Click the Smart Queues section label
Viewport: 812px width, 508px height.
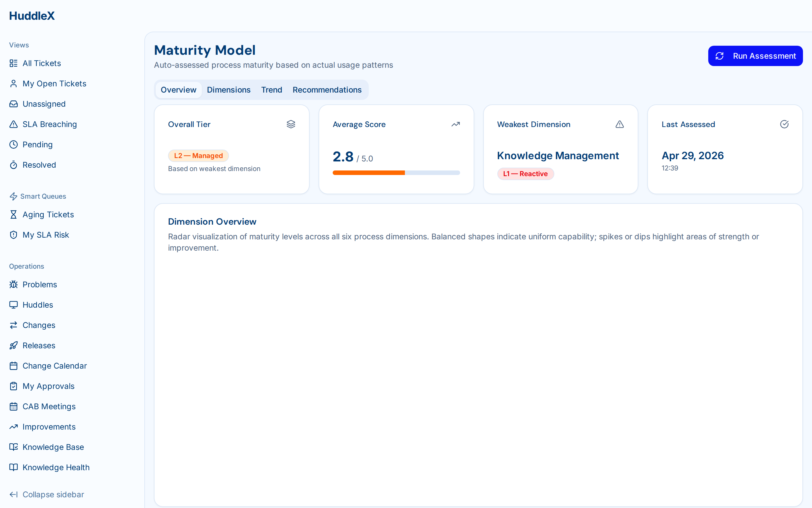pyautogui.click(x=43, y=196)
